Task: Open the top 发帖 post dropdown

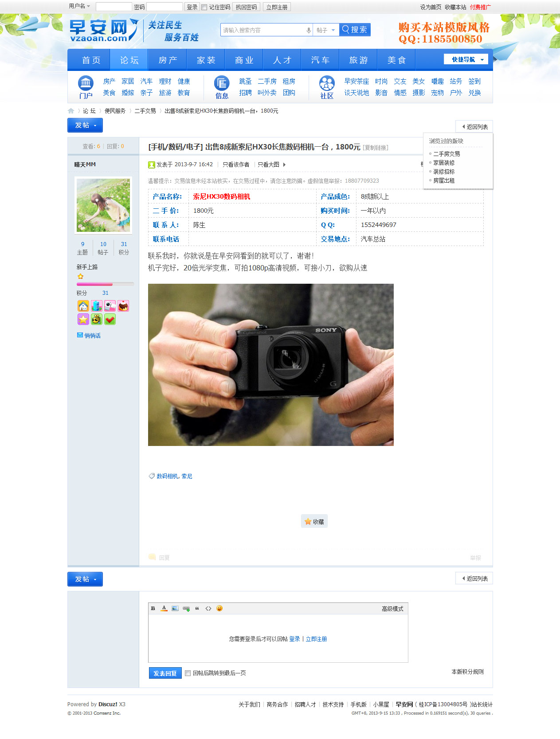Action: (85, 125)
